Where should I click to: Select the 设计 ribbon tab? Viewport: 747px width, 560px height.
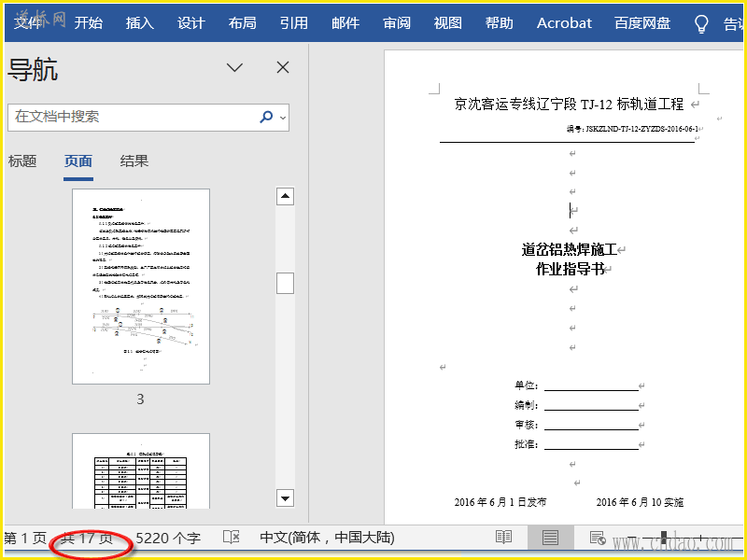[191, 22]
